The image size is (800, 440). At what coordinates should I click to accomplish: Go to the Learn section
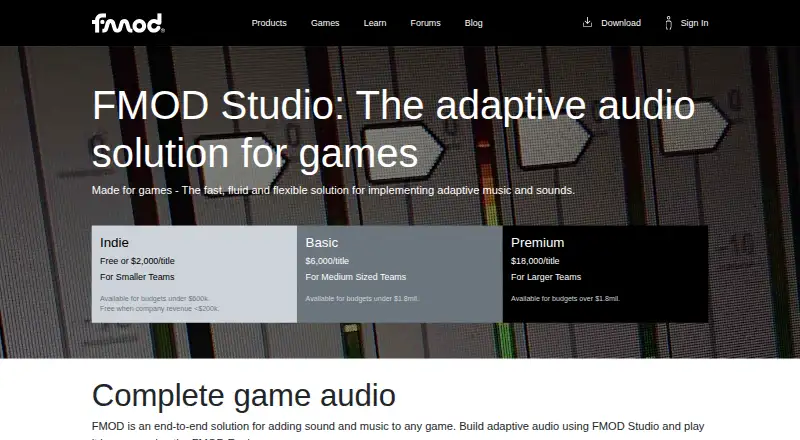tap(374, 23)
